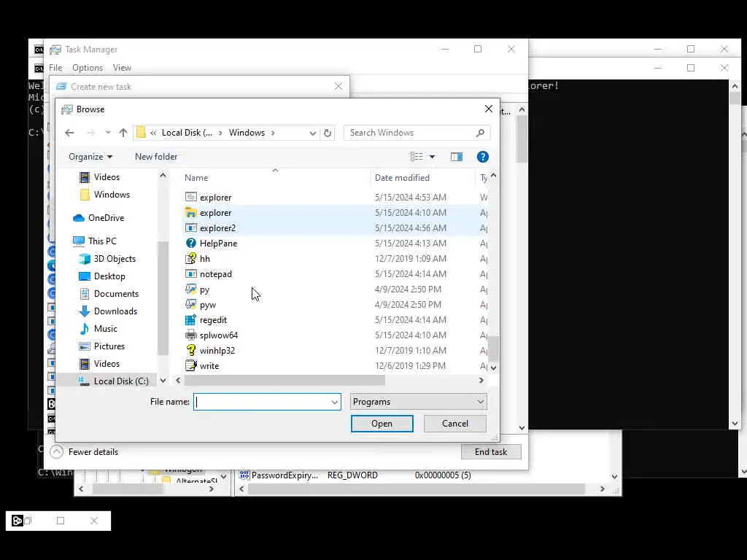Screen dimensions: 747x560
Task: Sort files by Name column
Action: (x=196, y=178)
